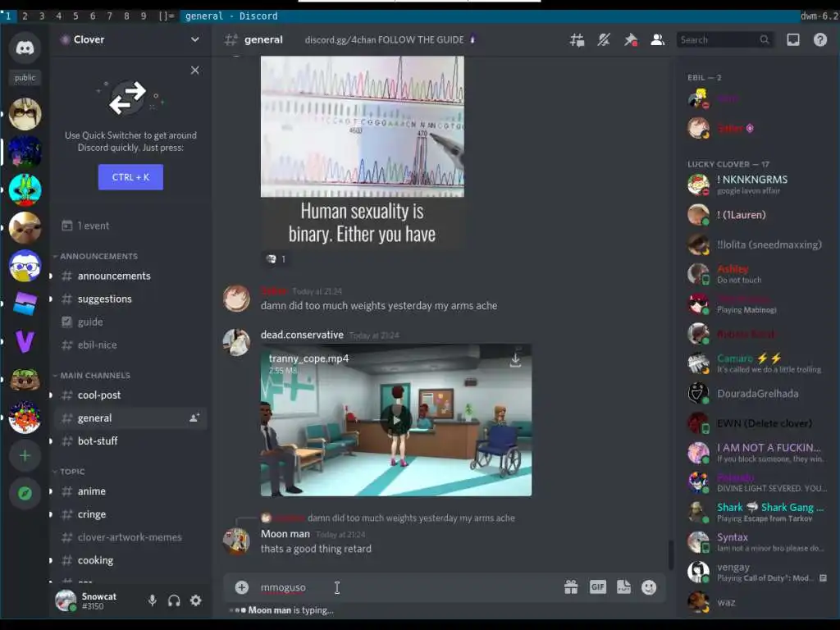The width and height of the screenshot is (840, 630).
Task: Open the announcements channel
Action: click(130, 276)
